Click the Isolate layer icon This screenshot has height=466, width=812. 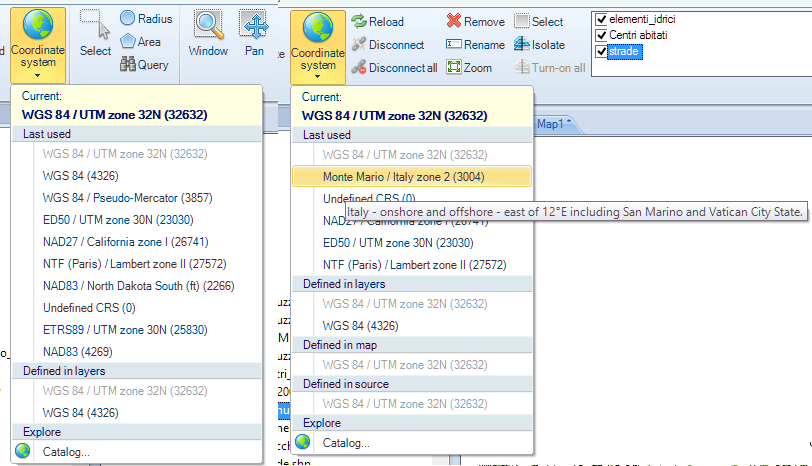(522, 44)
